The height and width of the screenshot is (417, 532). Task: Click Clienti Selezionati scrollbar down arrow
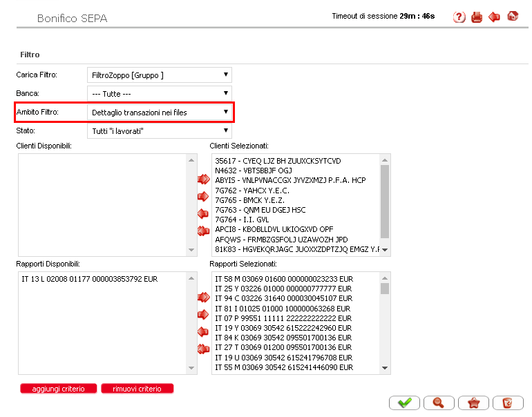pos(385,250)
